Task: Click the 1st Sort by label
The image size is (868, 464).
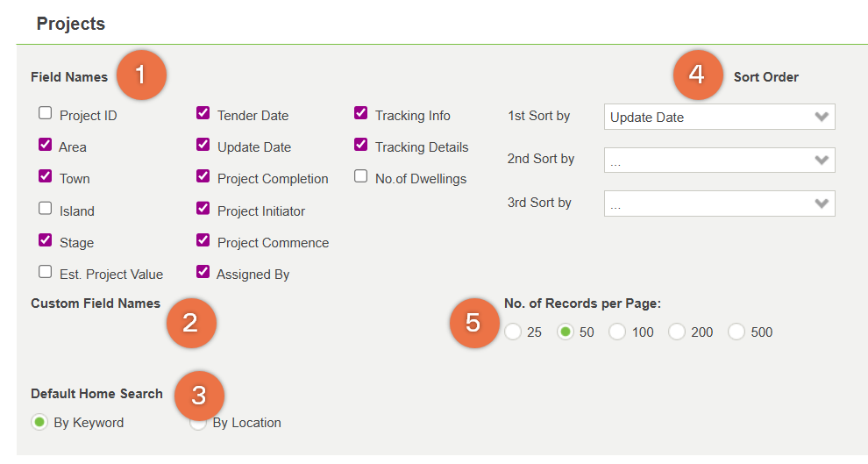Action: coord(539,116)
